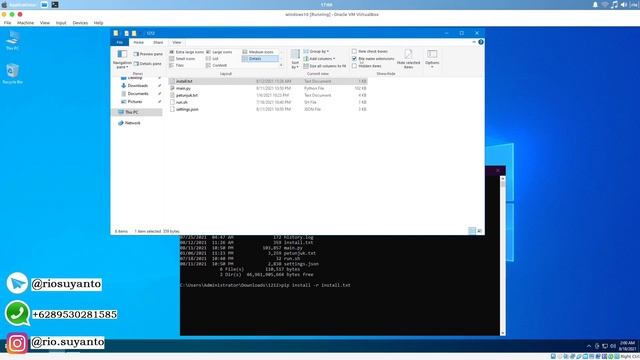The height and width of the screenshot is (360, 640).
Task: Click Hide selected items button
Action: pos(408,59)
